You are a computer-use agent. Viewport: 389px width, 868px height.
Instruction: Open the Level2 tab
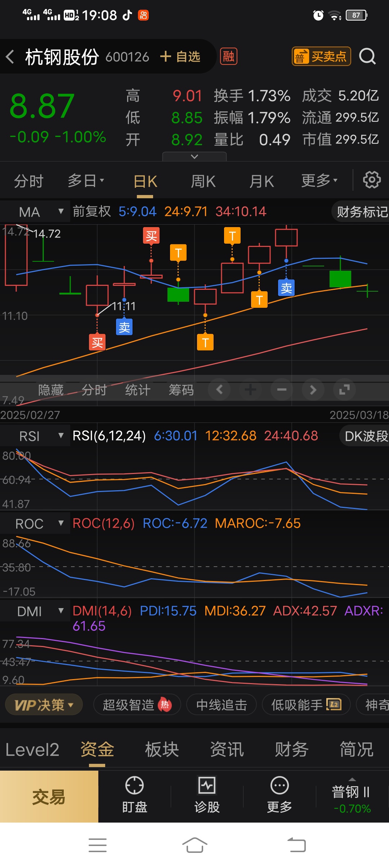[x=32, y=750]
